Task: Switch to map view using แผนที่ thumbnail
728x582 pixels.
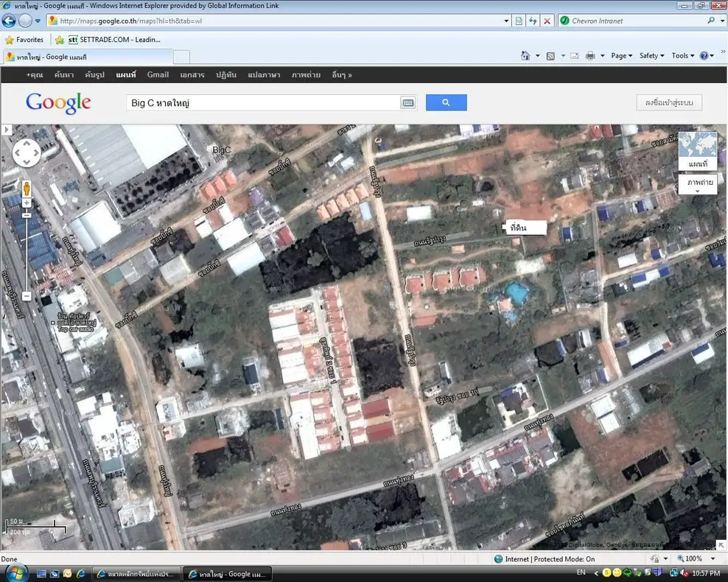Action: (697, 151)
